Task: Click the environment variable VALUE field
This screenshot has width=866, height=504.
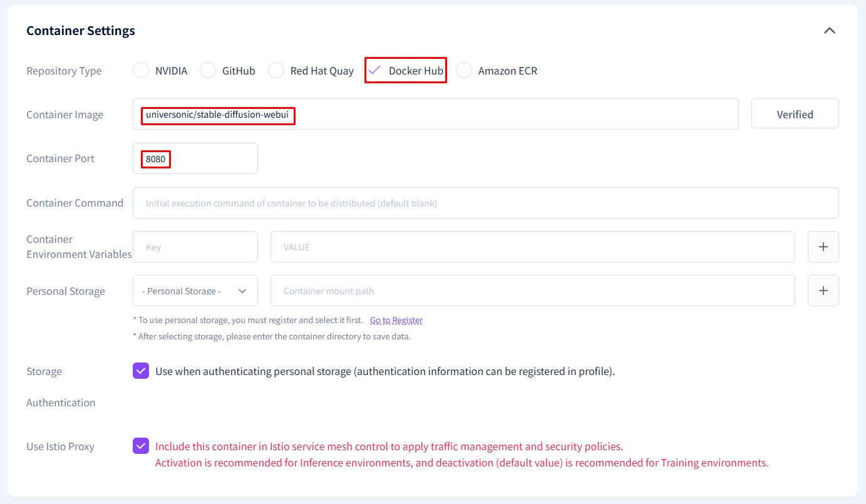Action: coord(532,247)
